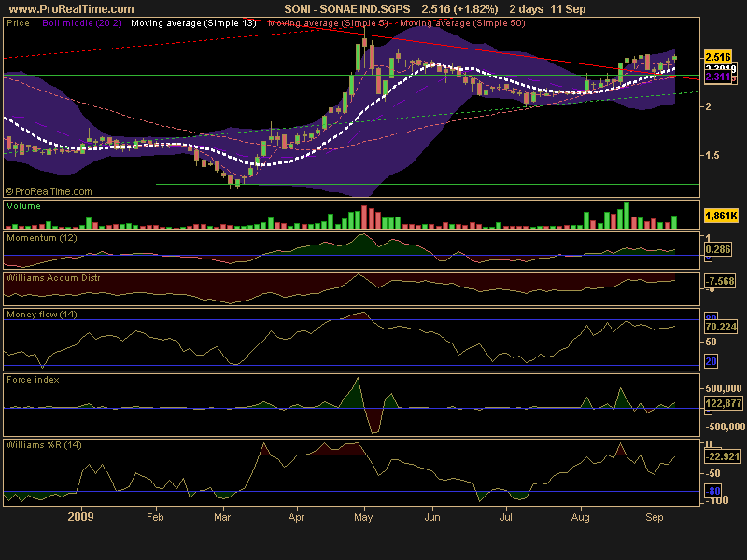This screenshot has width=747, height=560.
Task: Click the Volume panel label
Action: tap(23, 206)
